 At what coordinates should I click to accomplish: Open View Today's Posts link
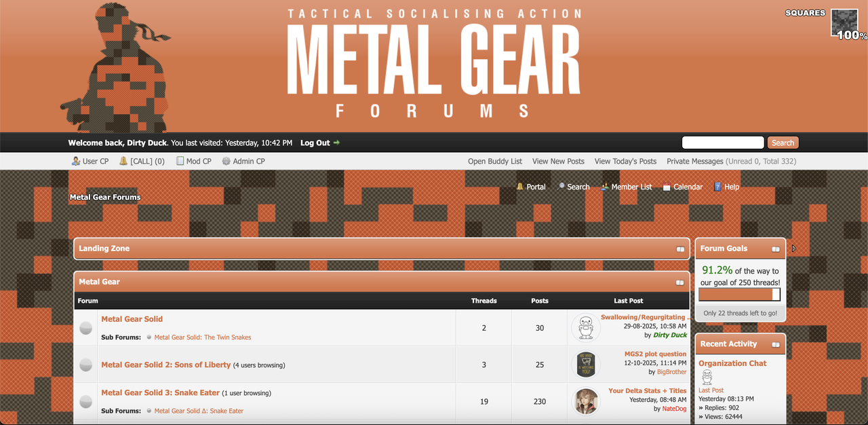tap(625, 162)
